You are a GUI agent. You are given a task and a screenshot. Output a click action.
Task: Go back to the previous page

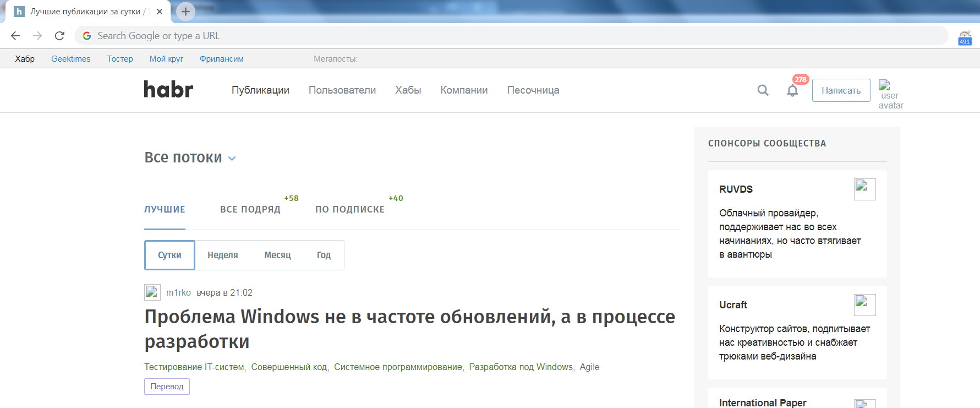point(15,36)
